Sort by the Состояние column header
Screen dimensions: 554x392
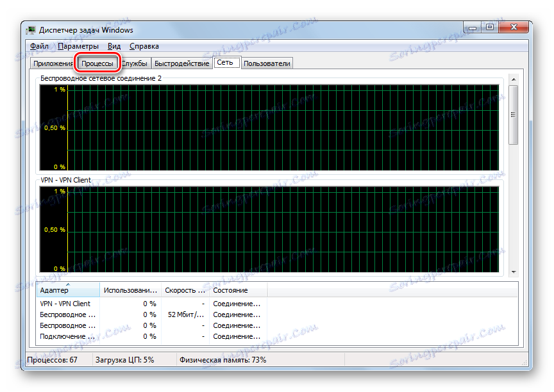(x=238, y=290)
